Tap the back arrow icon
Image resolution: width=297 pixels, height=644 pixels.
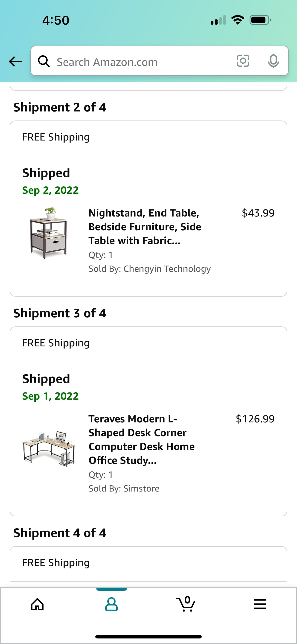[15, 61]
